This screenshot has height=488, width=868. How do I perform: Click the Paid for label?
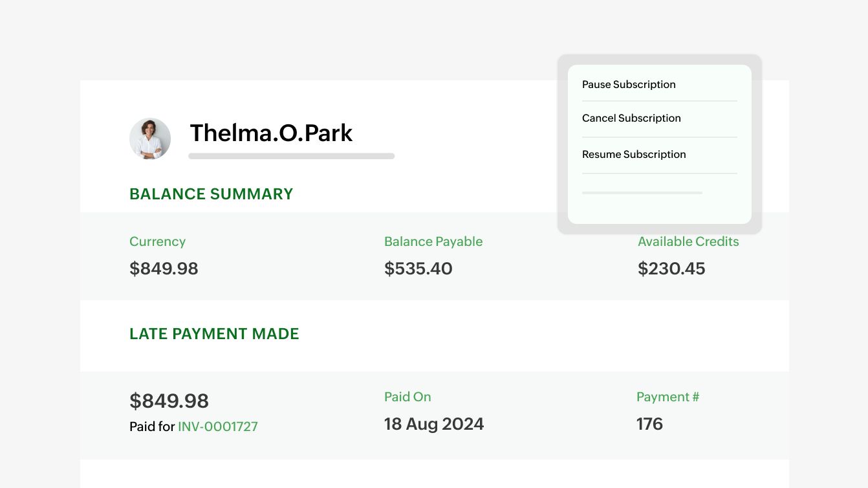coord(152,427)
